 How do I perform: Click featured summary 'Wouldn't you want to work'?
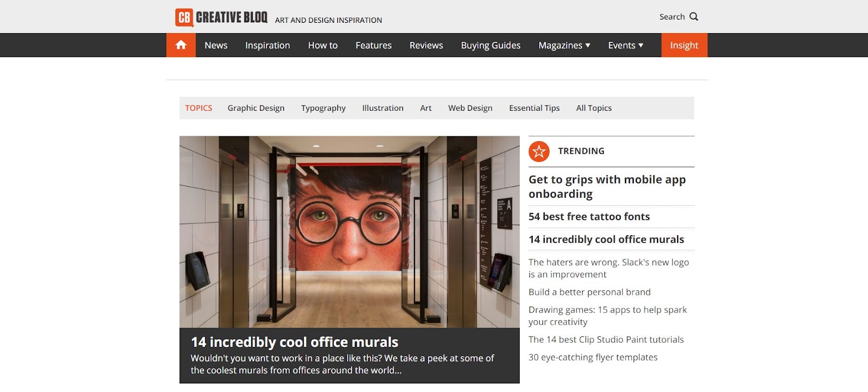[342, 364]
